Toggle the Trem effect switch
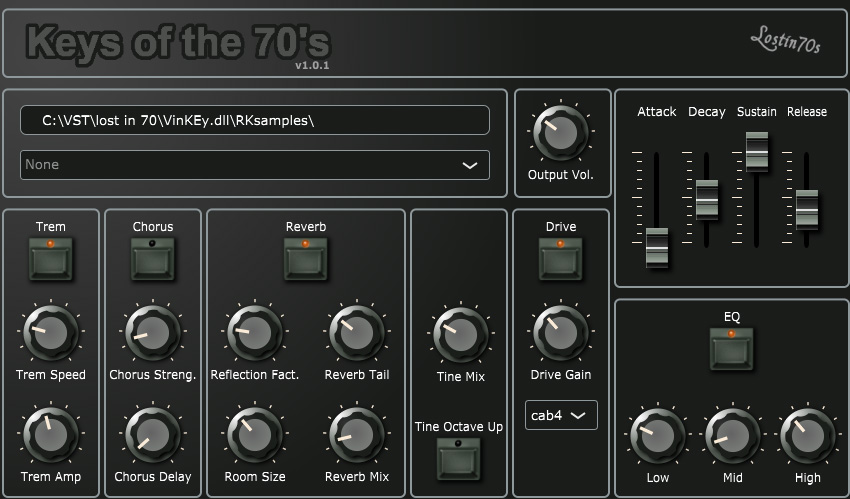 50,259
